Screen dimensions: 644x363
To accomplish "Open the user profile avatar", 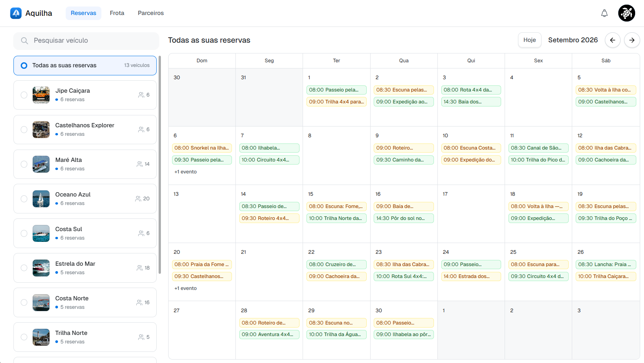I will tap(627, 13).
